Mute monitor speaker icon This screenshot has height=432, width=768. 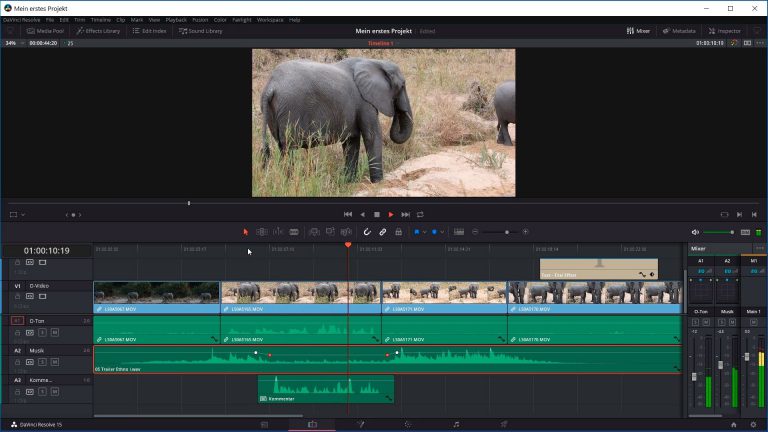695,232
